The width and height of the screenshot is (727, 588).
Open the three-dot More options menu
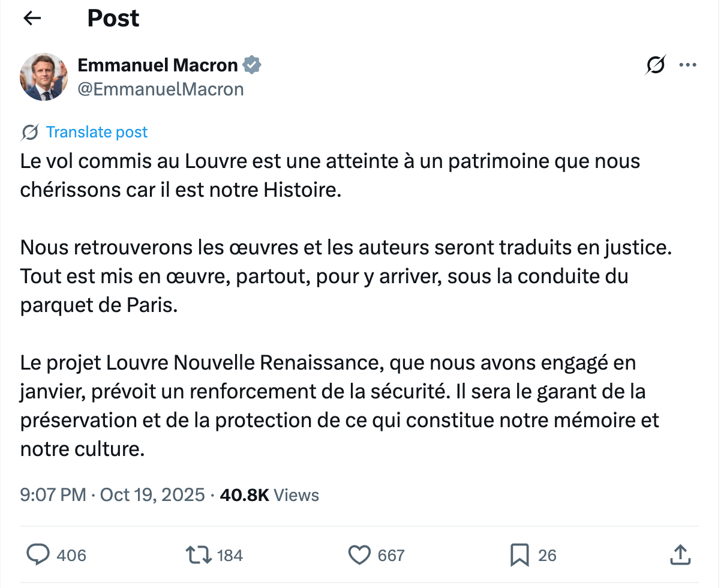pyautogui.click(x=687, y=65)
